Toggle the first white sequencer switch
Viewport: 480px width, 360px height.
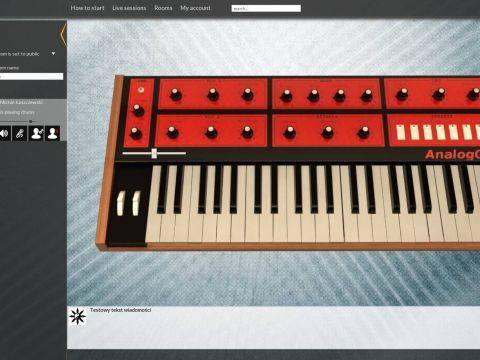tap(401, 132)
